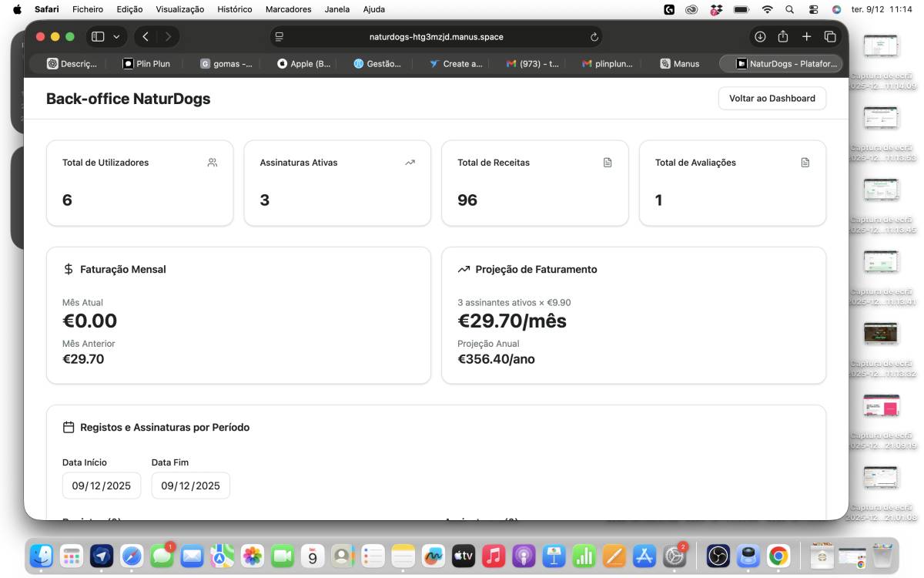Viewport: 924px width, 578px height.
Task: Toggle the Safari sidebar icon
Action: point(98,36)
